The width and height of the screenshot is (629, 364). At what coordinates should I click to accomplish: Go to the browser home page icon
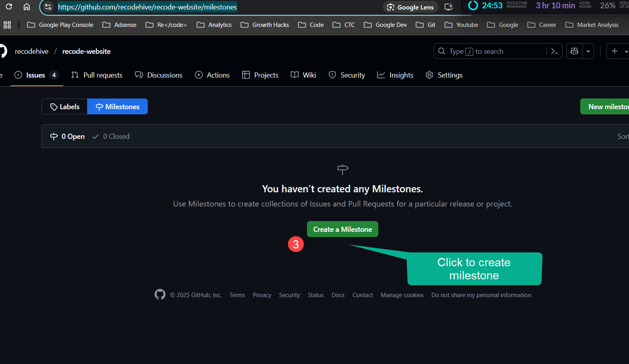pyautogui.click(x=27, y=7)
